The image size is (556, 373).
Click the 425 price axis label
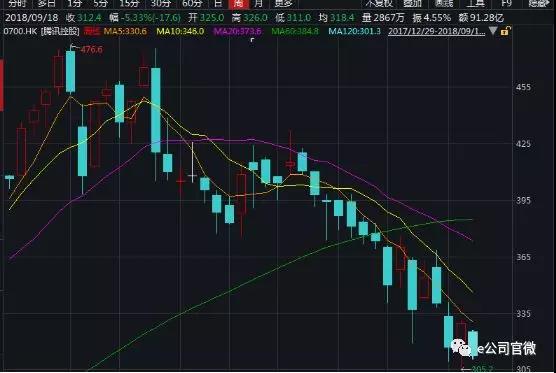click(523, 144)
